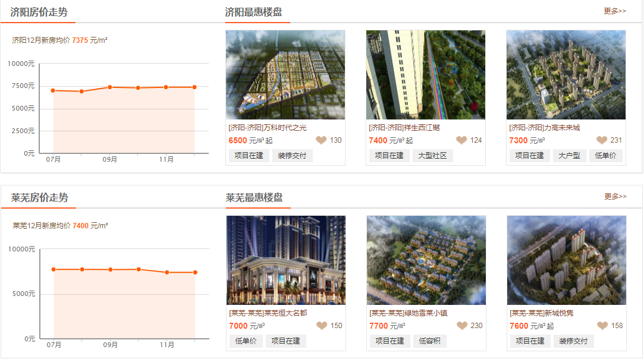Tap the heart icon for 力高未来城
The height and width of the screenshot is (359, 644).
point(602,140)
